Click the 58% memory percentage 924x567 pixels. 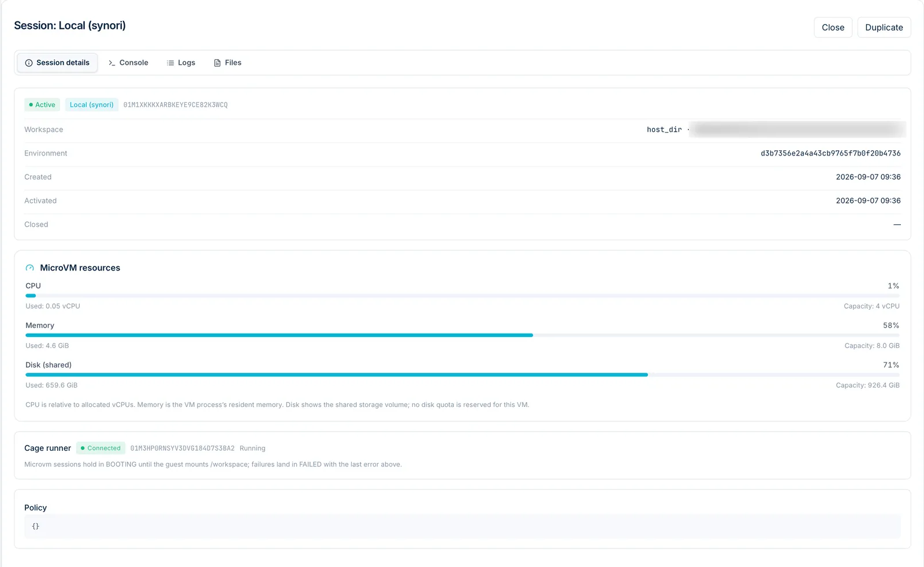point(891,325)
